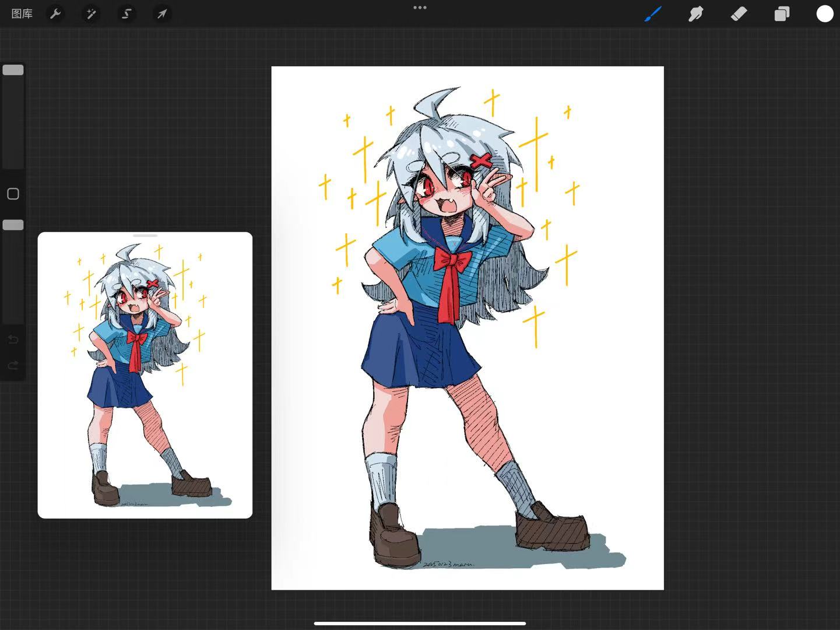Tap the brush opacity slider handle
Viewport: 840px width, 630px height.
click(x=13, y=225)
